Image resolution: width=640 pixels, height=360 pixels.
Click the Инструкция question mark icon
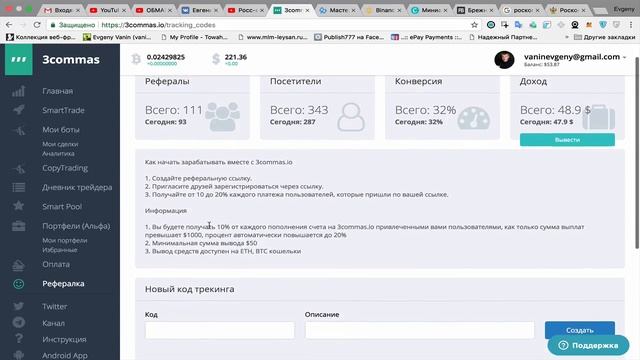click(x=18, y=339)
